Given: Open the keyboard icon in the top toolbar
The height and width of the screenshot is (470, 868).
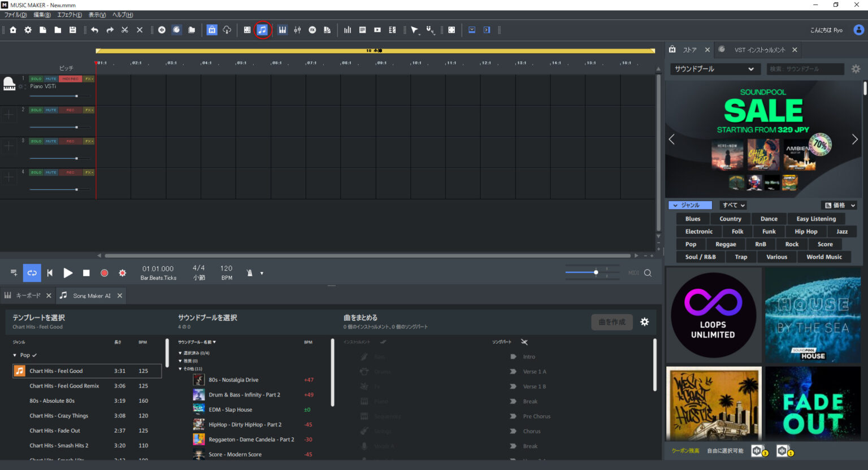Looking at the screenshot, I should coord(282,30).
